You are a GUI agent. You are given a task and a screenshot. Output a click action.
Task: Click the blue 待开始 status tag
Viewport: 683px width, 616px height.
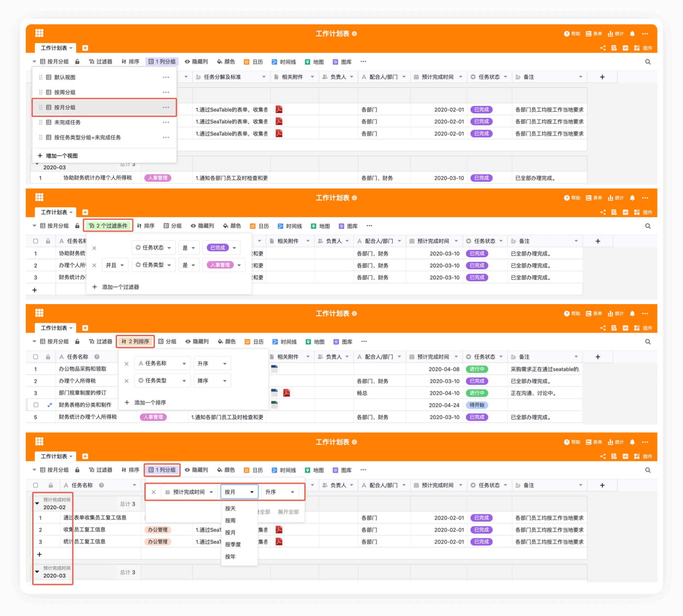coord(476,405)
